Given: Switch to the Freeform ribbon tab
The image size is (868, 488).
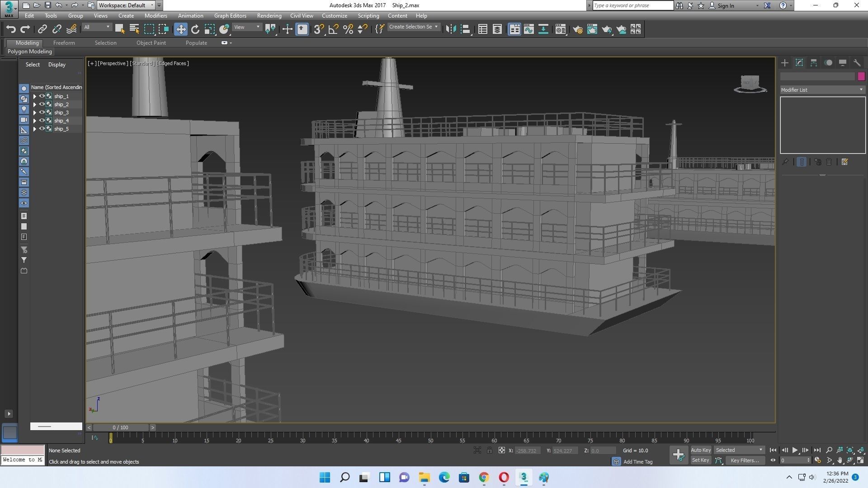Looking at the screenshot, I should (64, 43).
